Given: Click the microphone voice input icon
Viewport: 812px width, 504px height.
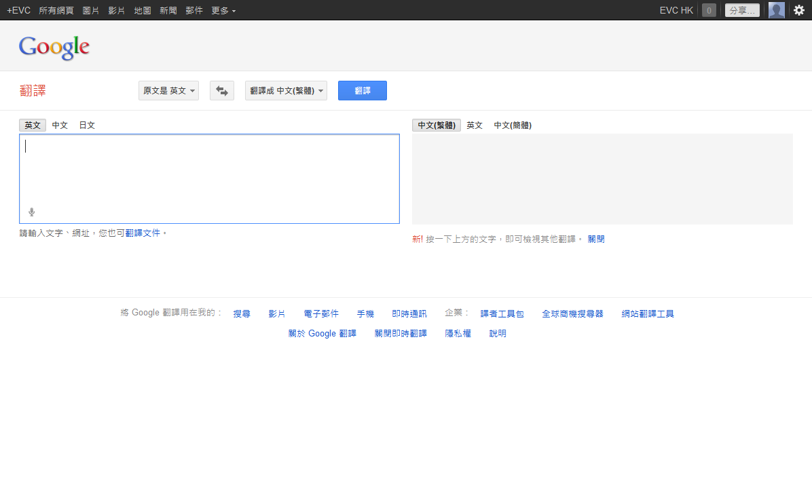Looking at the screenshot, I should click(32, 212).
